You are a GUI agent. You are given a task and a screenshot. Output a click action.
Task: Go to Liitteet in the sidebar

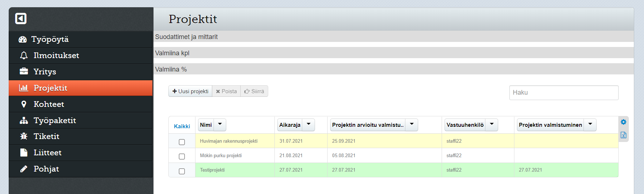tap(47, 152)
